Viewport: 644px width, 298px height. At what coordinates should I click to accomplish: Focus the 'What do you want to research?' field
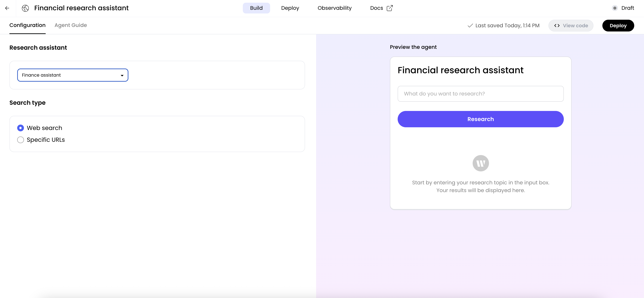481,94
